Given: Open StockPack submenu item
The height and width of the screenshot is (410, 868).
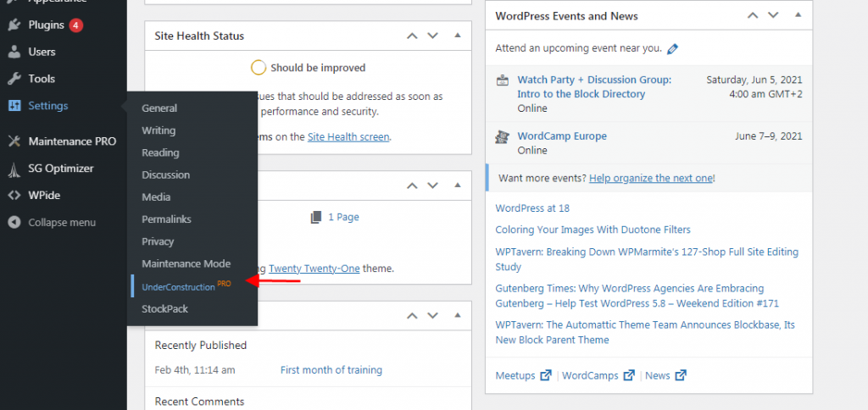Looking at the screenshot, I should point(165,308).
